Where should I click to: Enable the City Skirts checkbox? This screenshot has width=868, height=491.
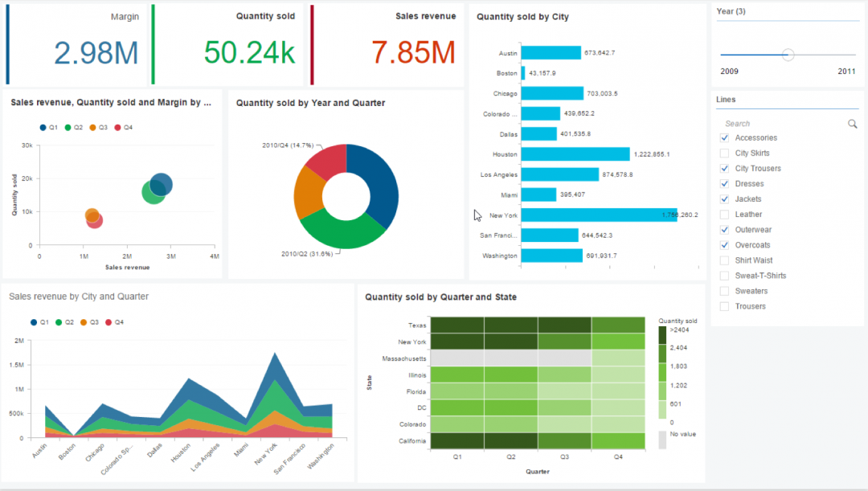pos(724,153)
